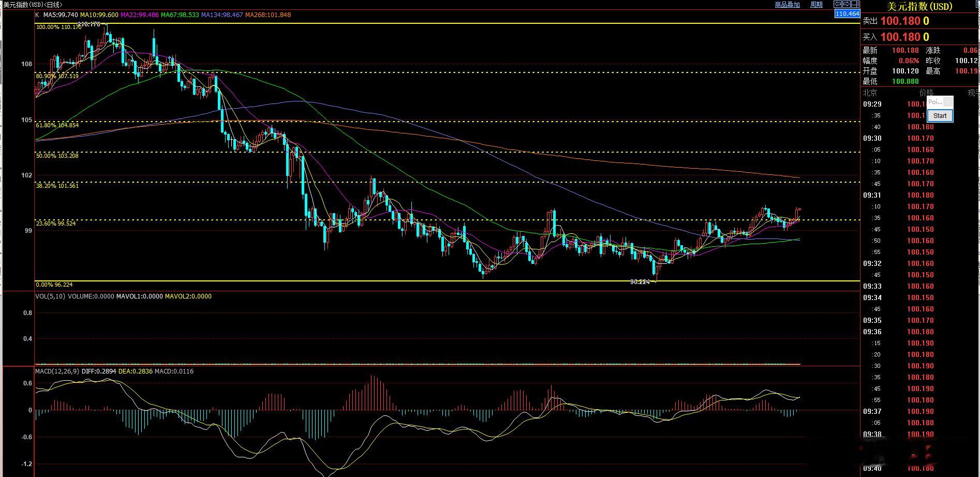The width and height of the screenshot is (980, 477).
Task: Click the left arrow navigation icon
Action: coord(837,5)
